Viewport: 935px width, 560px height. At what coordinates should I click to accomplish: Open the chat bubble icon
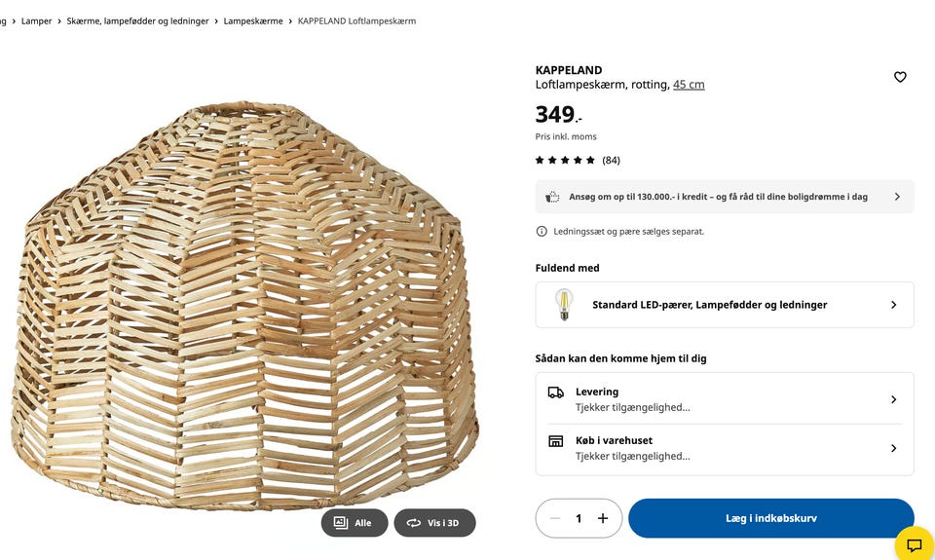[914, 544]
